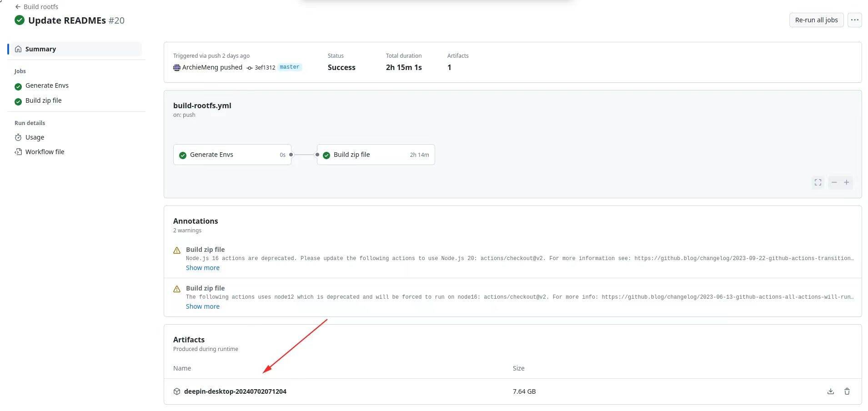Zoom in the workflow graph
868x411 pixels.
coord(847,182)
